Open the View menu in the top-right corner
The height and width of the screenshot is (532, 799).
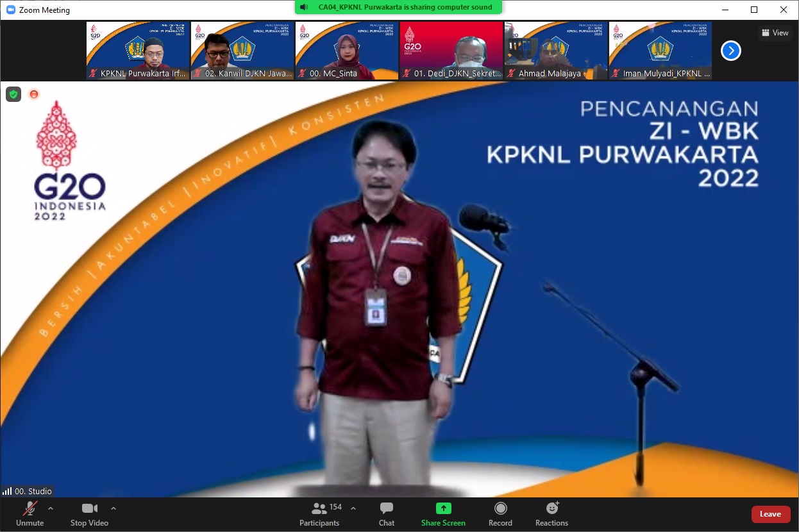pos(775,33)
